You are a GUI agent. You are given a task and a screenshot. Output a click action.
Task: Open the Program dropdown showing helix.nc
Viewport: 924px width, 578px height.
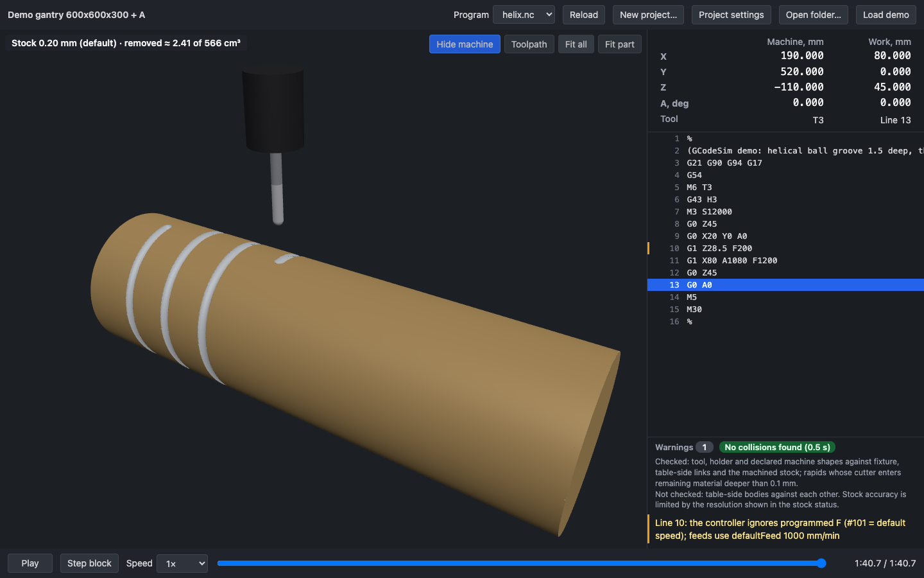coord(524,15)
